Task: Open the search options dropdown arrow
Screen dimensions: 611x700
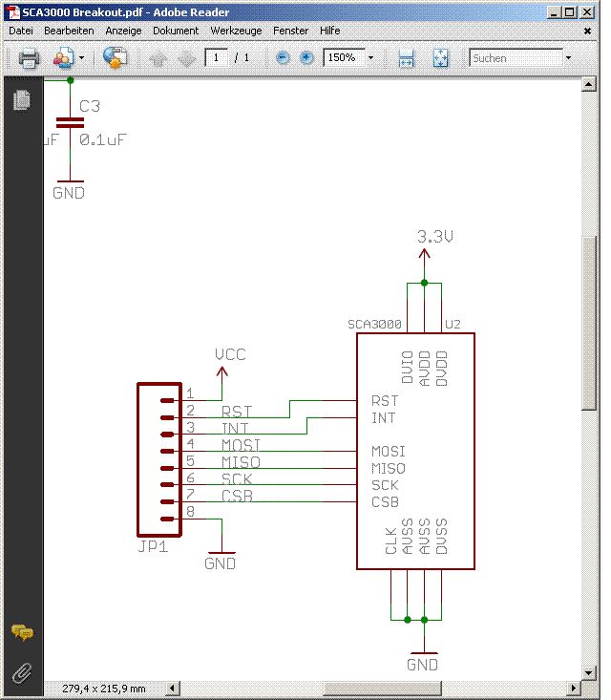Action: coord(568,57)
